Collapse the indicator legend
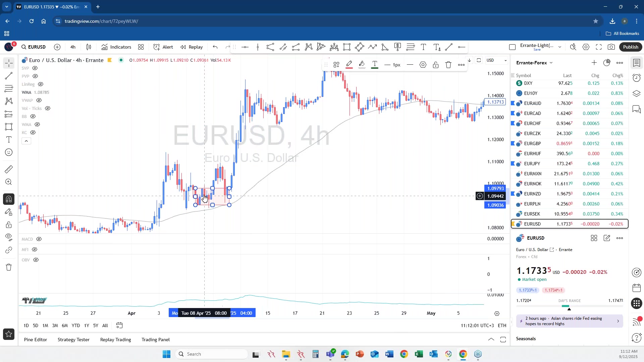This screenshot has width=644, height=362. coord(26,141)
